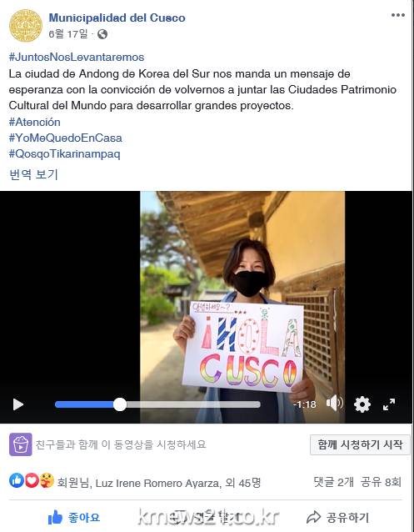Expand translation with 번역 보기
Viewport: 414px width, 532px height.
point(33,174)
